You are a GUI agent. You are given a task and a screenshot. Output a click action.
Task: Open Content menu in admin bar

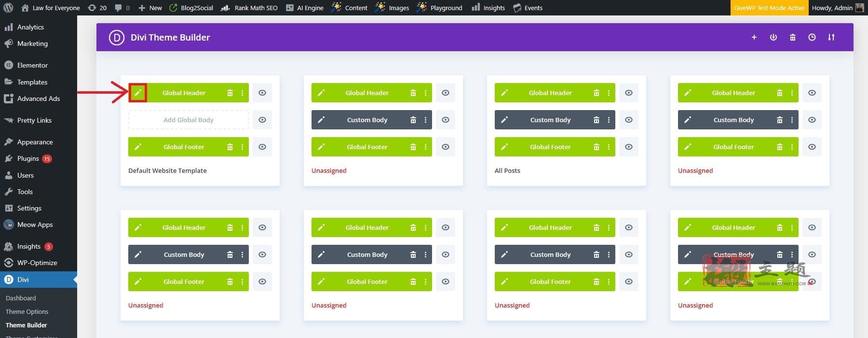point(350,8)
